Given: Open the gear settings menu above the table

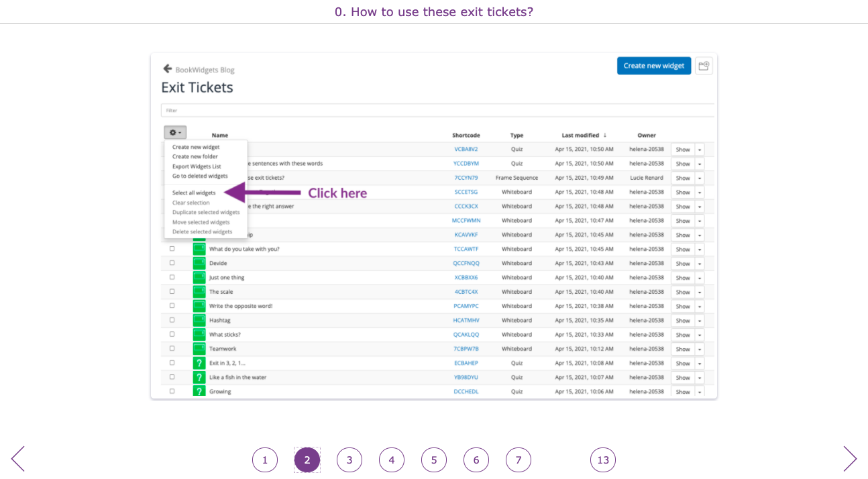Looking at the screenshot, I should click(175, 131).
